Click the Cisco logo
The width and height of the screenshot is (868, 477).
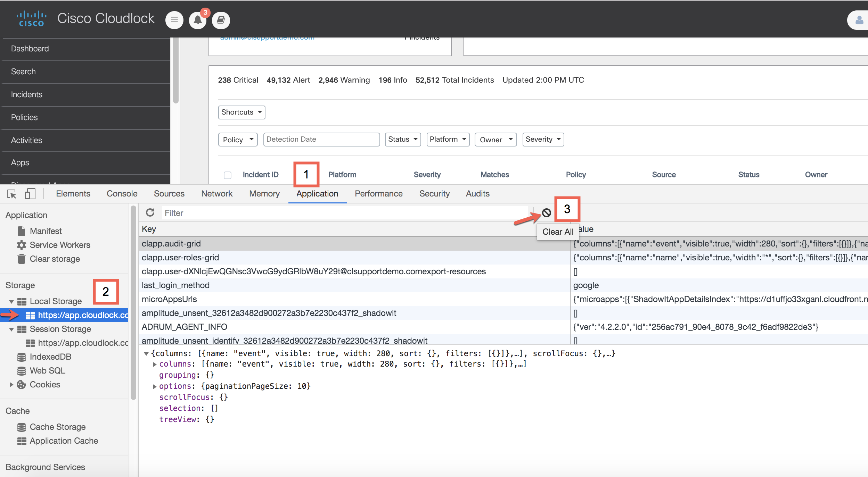31,19
